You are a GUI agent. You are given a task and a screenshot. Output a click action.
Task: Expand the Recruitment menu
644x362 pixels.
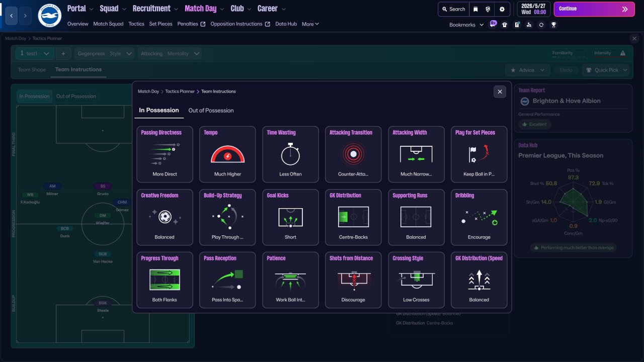tap(155, 9)
